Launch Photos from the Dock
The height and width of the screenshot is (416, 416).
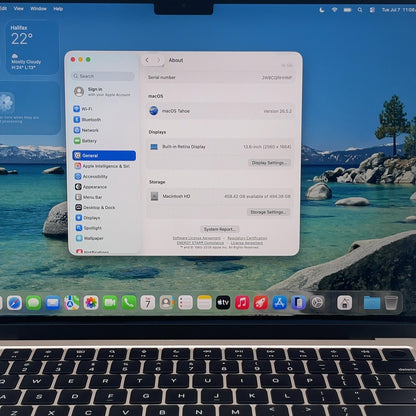click(91, 303)
